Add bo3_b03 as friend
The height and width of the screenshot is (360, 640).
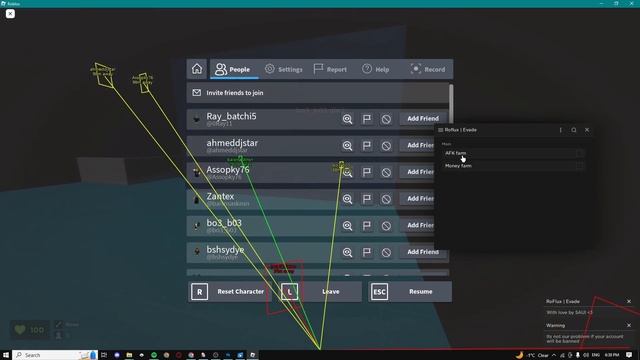[417, 225]
